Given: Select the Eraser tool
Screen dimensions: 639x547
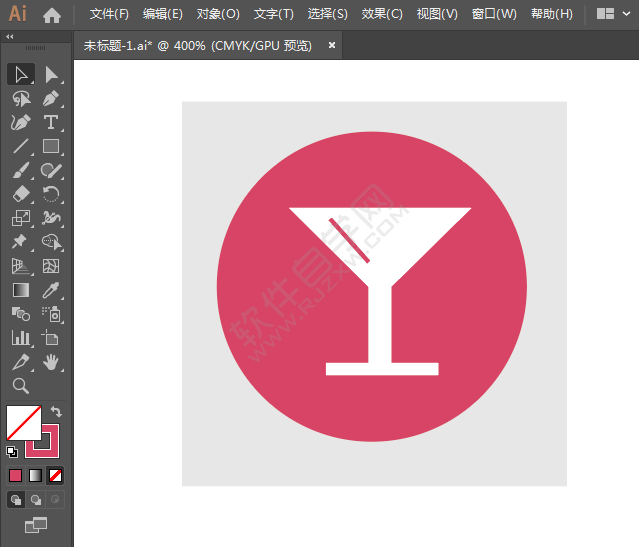Looking at the screenshot, I should click(x=21, y=195).
